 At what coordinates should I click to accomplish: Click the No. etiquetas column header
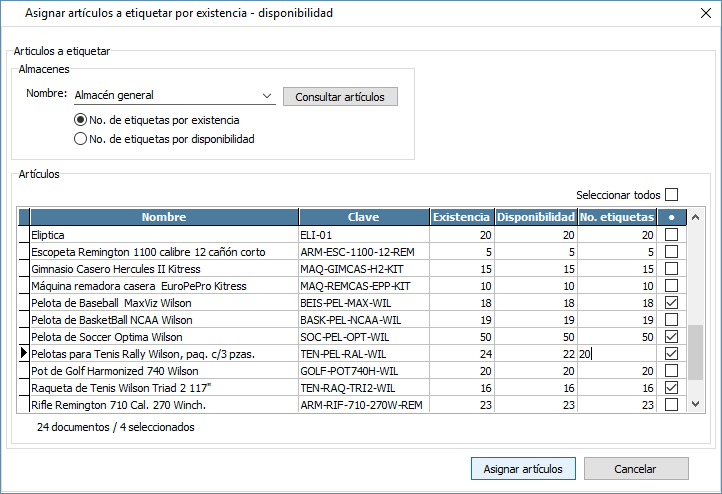click(617, 217)
